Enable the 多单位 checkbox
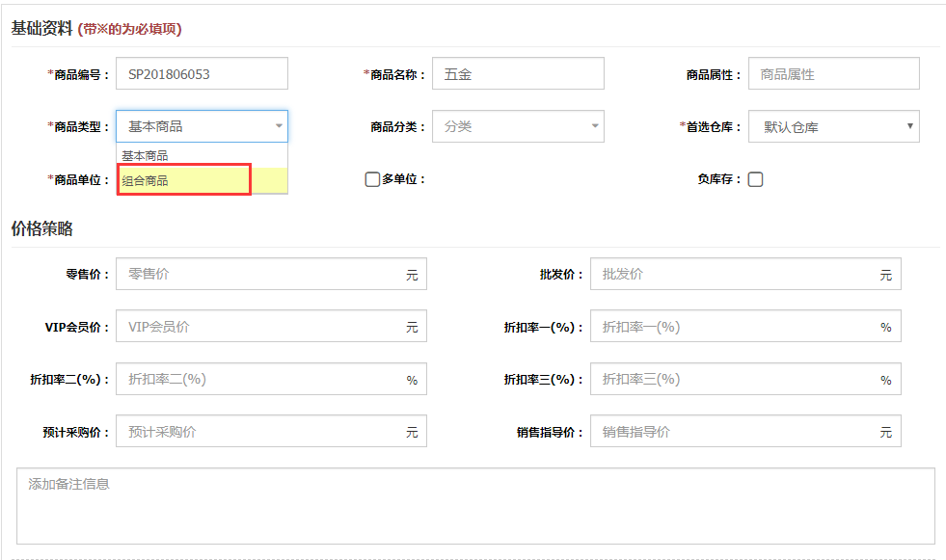The image size is (946, 560). (372, 179)
